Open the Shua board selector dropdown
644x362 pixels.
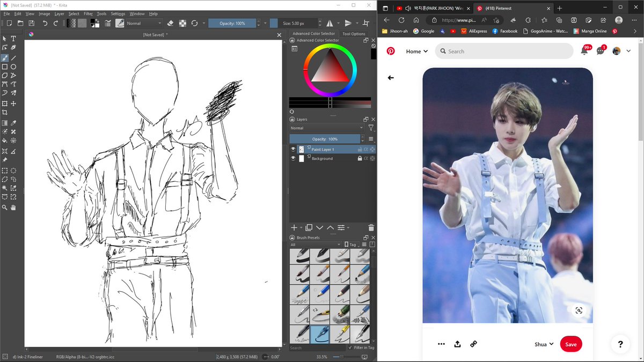click(544, 344)
